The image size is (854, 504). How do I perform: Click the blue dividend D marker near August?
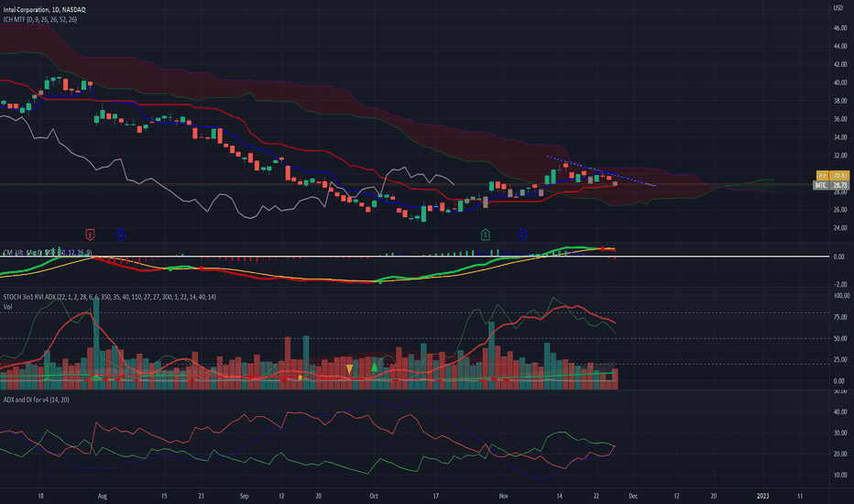click(x=121, y=235)
